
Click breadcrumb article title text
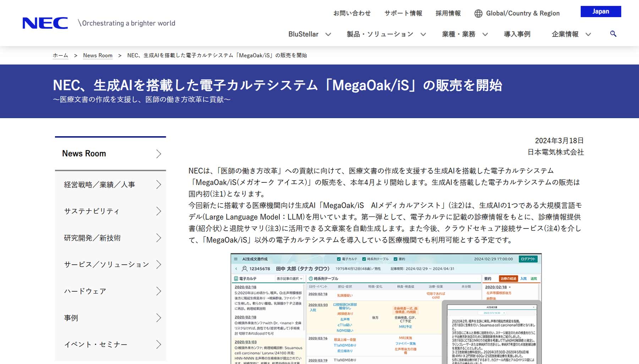coord(217,55)
